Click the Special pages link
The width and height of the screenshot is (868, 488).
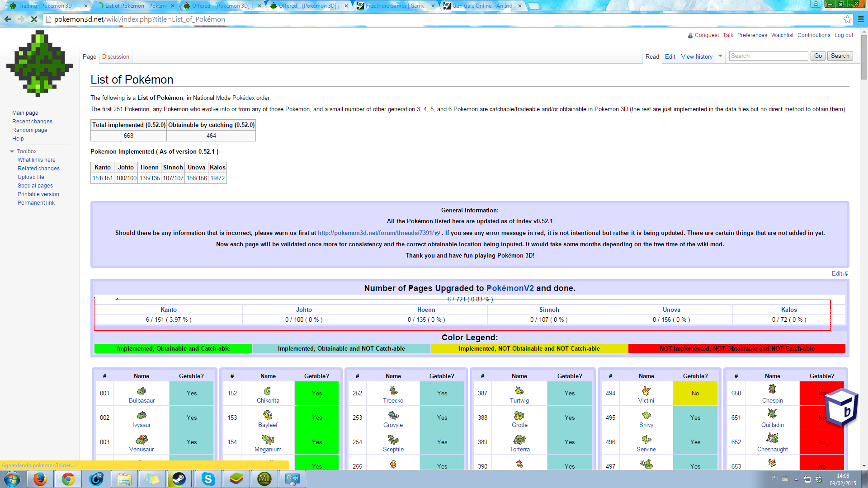35,186
